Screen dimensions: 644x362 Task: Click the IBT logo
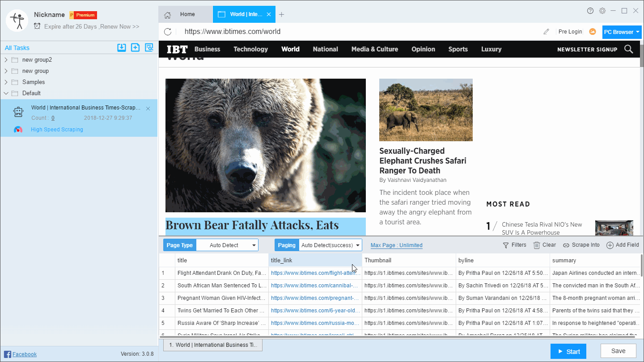click(x=177, y=49)
